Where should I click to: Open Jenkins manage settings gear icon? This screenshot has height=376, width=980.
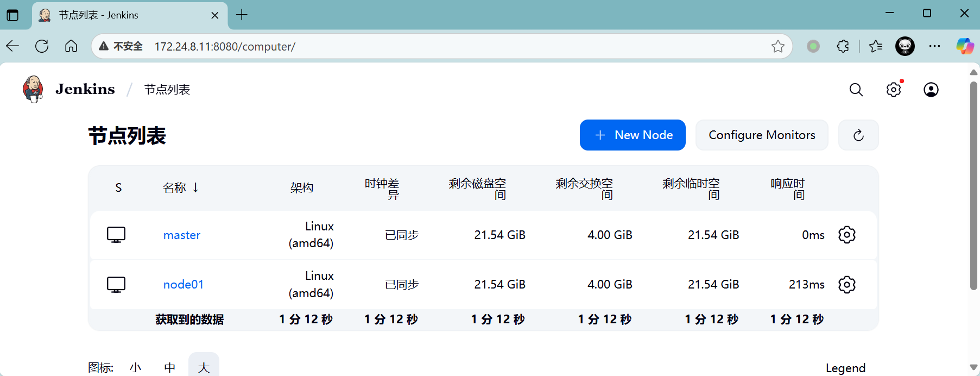(x=893, y=90)
